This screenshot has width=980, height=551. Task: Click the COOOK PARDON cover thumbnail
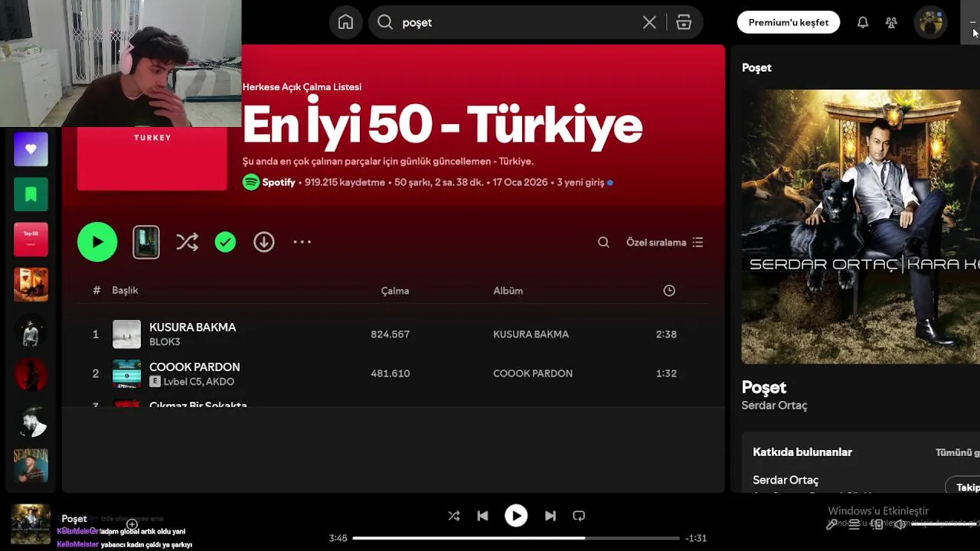point(126,373)
